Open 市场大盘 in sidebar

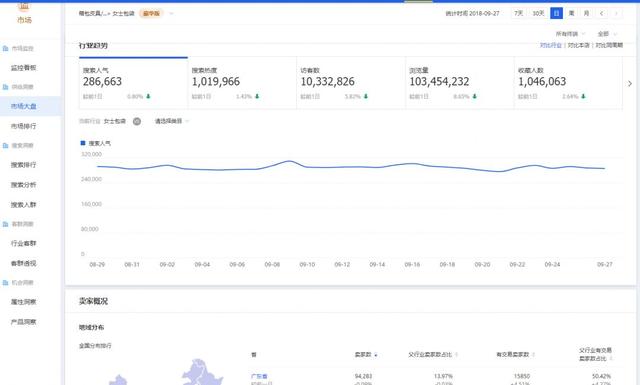click(24, 107)
